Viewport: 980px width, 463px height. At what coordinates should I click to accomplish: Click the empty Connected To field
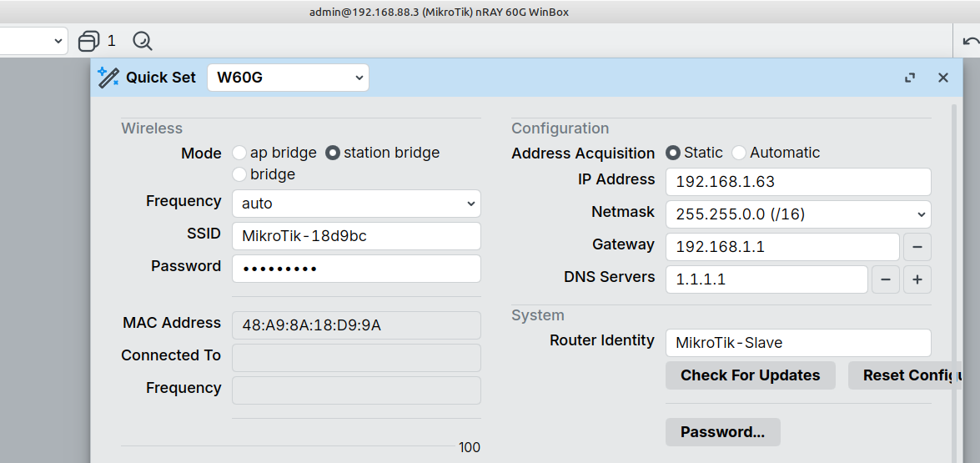tap(356, 357)
